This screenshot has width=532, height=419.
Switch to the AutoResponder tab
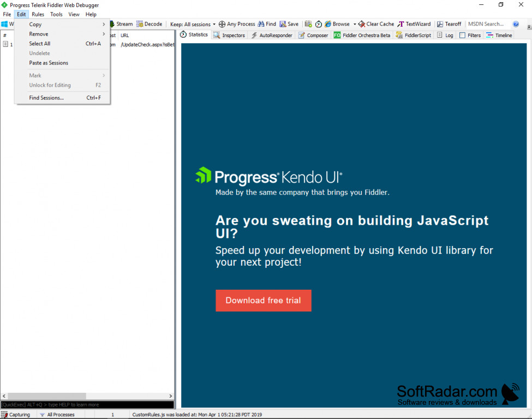point(272,35)
